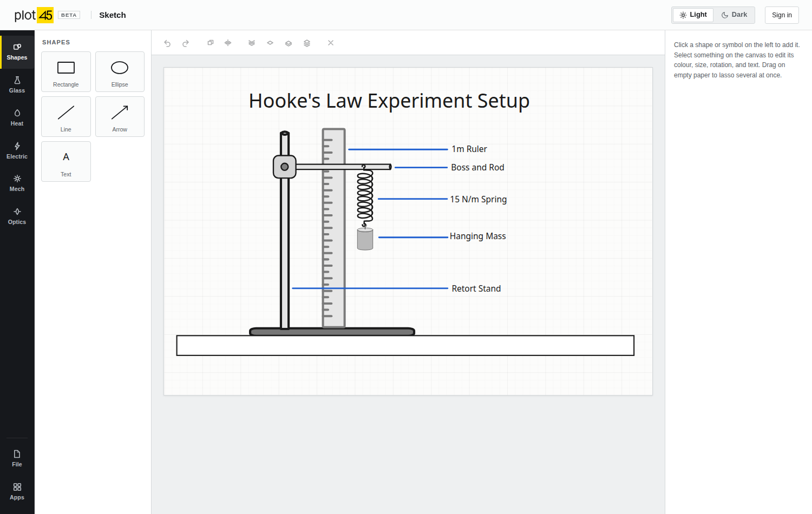Click the Sign in button
Viewport: 812px width, 514px height.
(782, 15)
